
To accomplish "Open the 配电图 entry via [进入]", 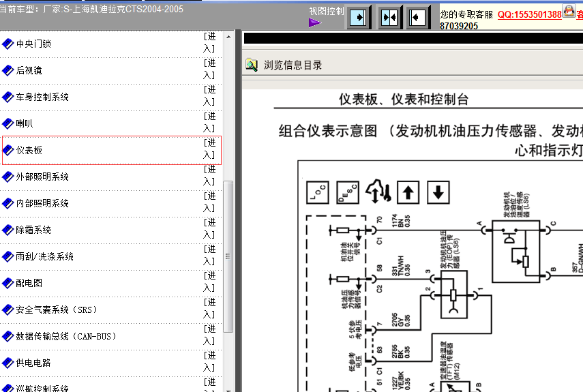I will click(x=209, y=282).
